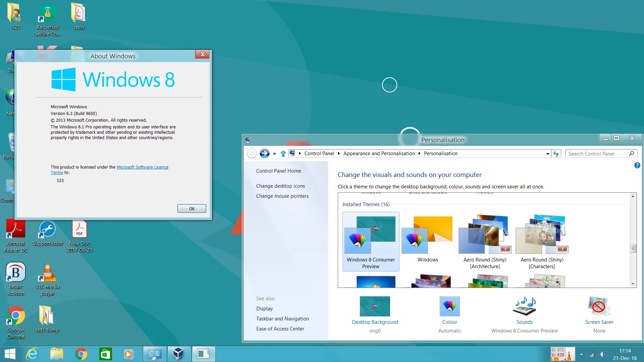Open VLC media player desktop shortcut
The width and height of the screenshot is (644, 362).
pyautogui.click(x=47, y=272)
